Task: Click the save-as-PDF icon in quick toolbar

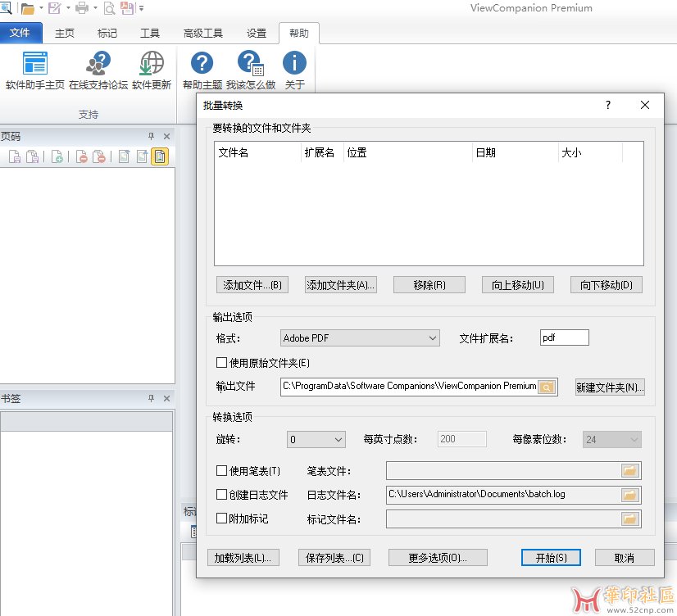Action: pos(127,8)
